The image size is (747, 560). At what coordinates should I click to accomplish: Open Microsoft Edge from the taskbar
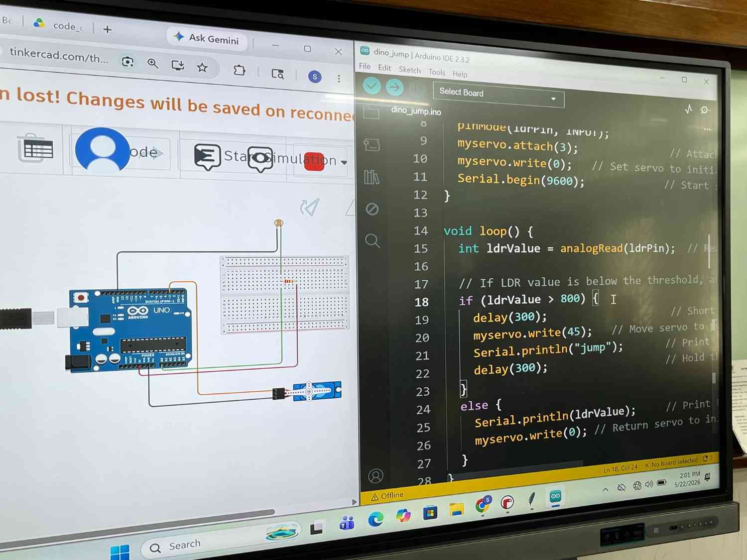(375, 519)
